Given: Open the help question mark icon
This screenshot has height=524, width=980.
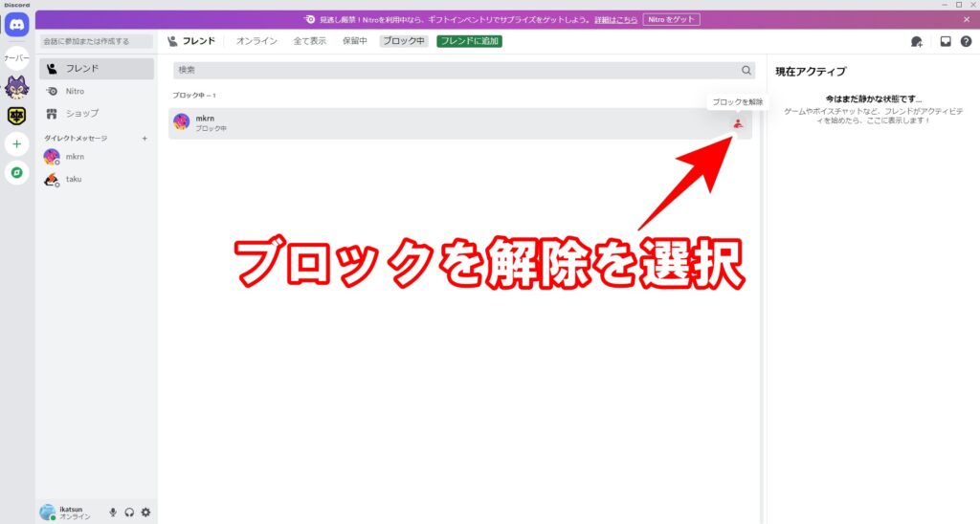Looking at the screenshot, I should click(x=967, y=42).
